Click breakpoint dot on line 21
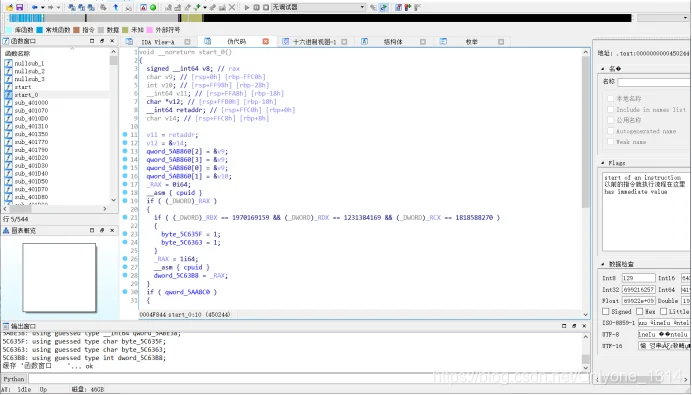Viewport: 692px width, 395px height. point(125,217)
